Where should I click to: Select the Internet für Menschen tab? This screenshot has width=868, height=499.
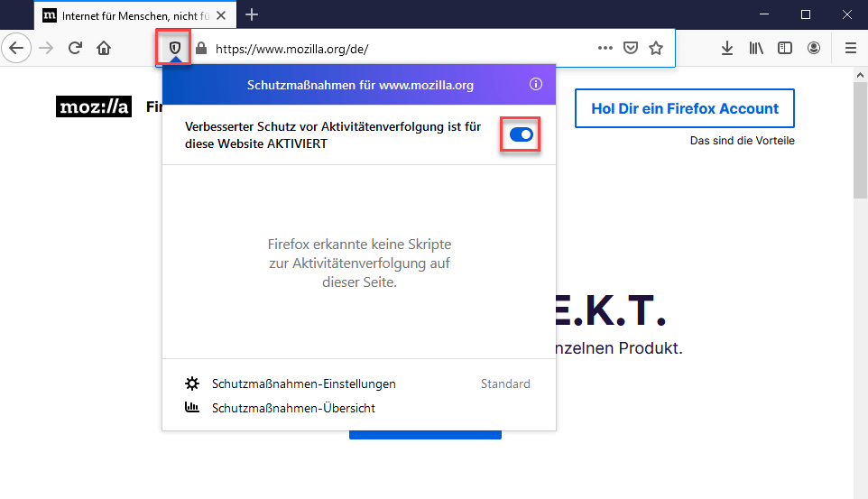click(135, 15)
